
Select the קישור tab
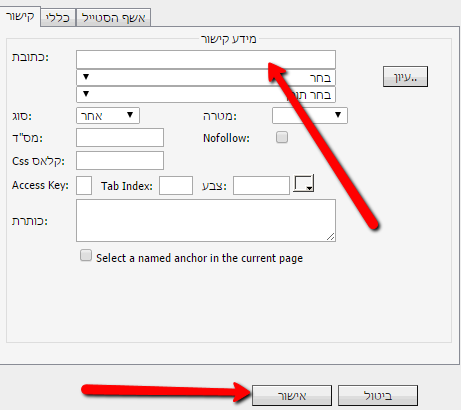pyautogui.click(x=20, y=17)
